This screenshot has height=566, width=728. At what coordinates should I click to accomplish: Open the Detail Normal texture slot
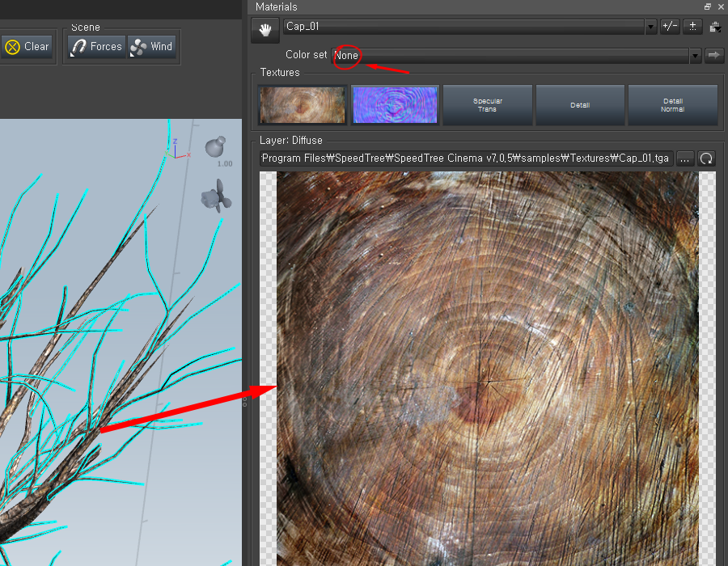click(673, 105)
